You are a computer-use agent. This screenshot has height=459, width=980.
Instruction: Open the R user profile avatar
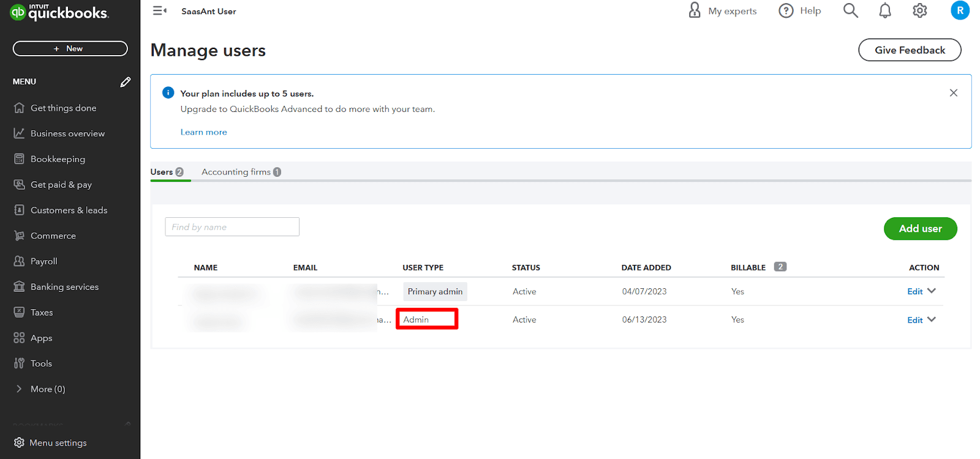960,10
